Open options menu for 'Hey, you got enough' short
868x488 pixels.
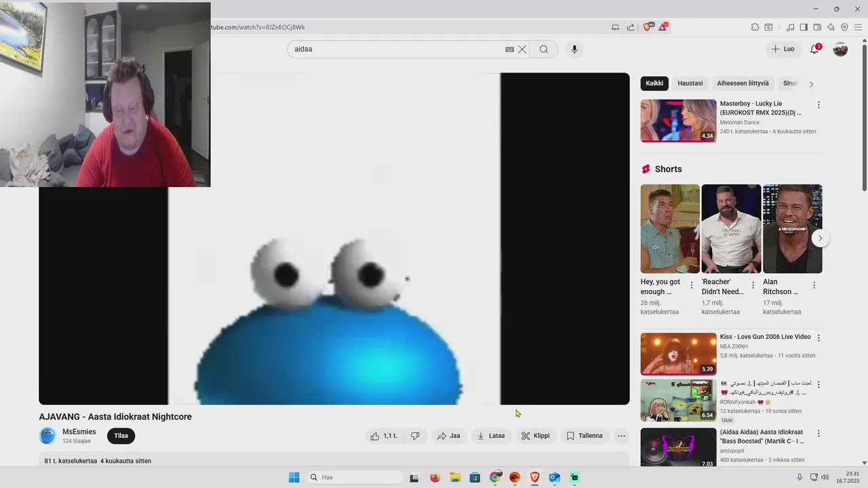pos(692,285)
